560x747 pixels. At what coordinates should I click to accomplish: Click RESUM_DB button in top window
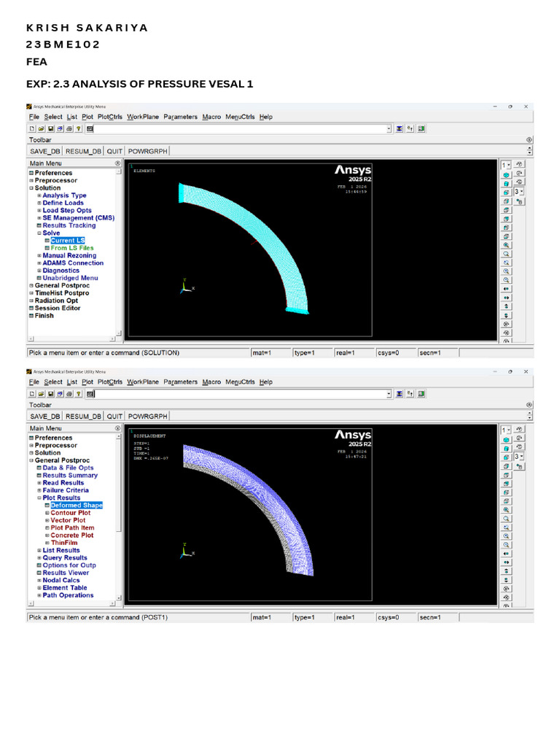click(83, 151)
